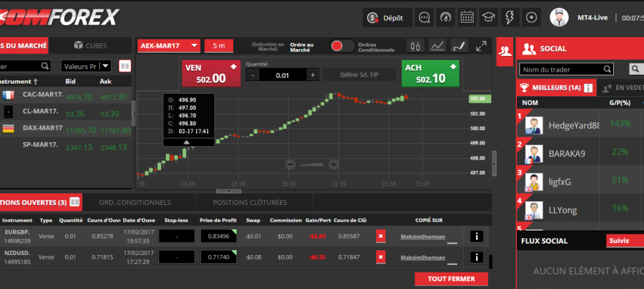The image size is (644, 289).
Task: Open the drawing tools pencil icon
Action: (460, 46)
